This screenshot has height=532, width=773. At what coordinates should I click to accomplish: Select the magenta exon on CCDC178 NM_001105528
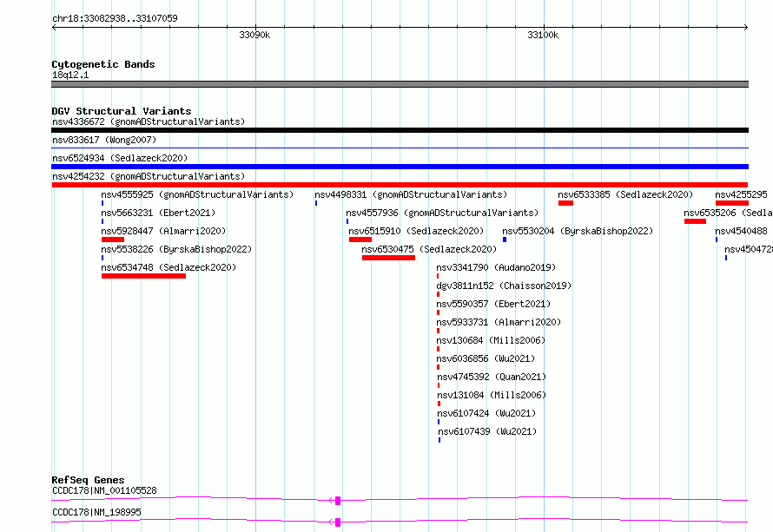(x=338, y=501)
